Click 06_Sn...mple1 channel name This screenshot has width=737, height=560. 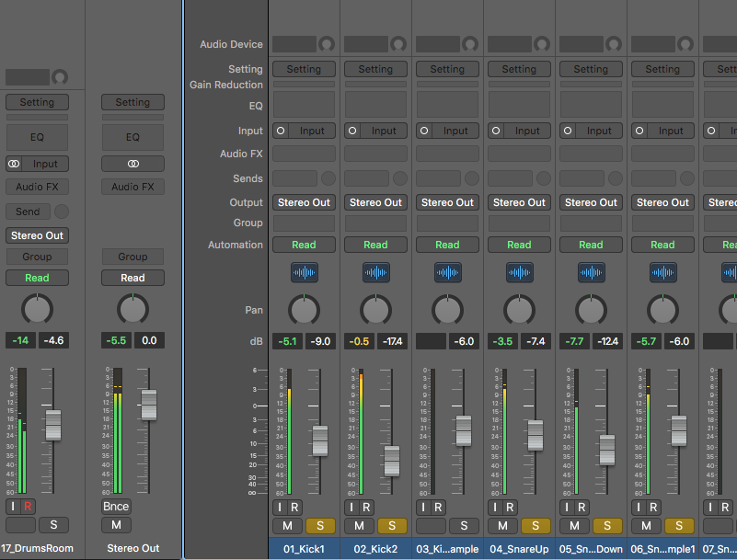coord(662,549)
